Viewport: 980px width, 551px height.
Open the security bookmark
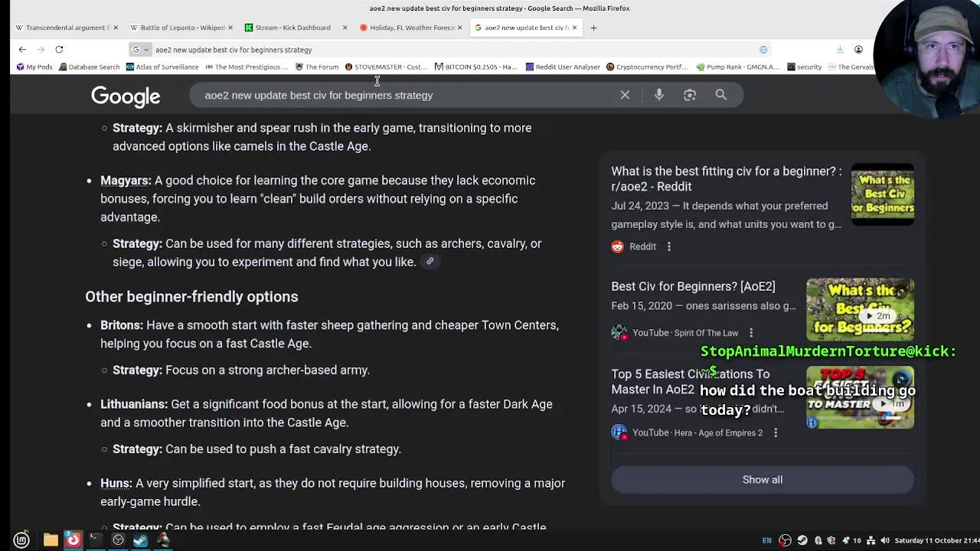pyautogui.click(x=804, y=67)
